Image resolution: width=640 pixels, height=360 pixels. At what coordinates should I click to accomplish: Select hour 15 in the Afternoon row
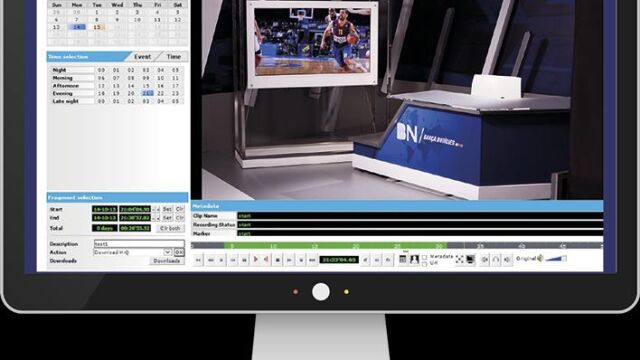tap(146, 86)
